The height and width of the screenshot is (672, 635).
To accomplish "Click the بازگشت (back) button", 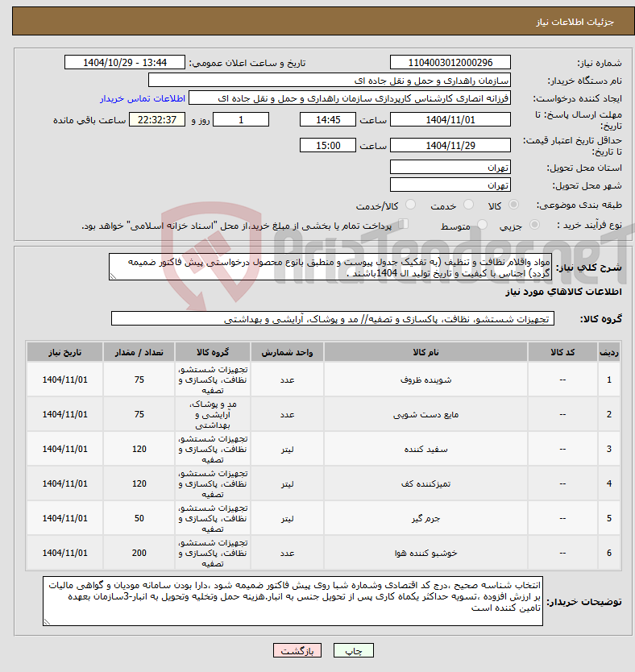I will point(297,650).
